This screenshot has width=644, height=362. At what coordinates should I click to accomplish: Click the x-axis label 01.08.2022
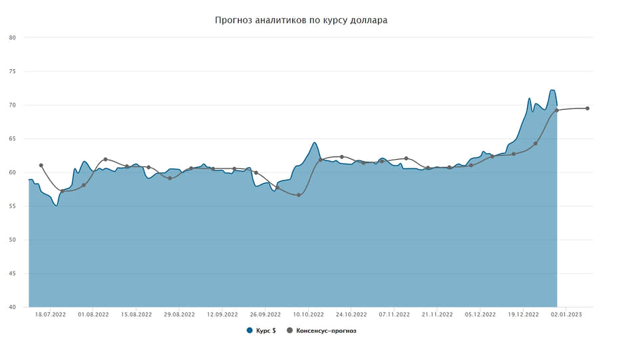(93, 315)
